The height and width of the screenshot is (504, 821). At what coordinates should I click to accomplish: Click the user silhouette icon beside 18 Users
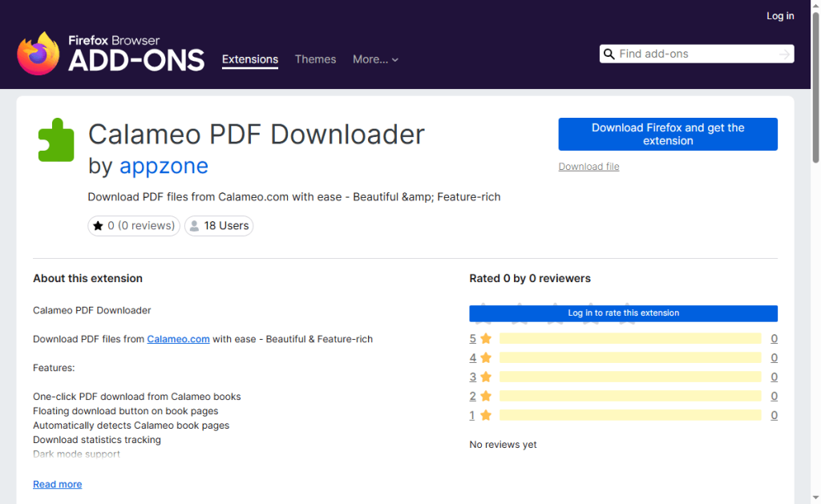click(x=194, y=226)
